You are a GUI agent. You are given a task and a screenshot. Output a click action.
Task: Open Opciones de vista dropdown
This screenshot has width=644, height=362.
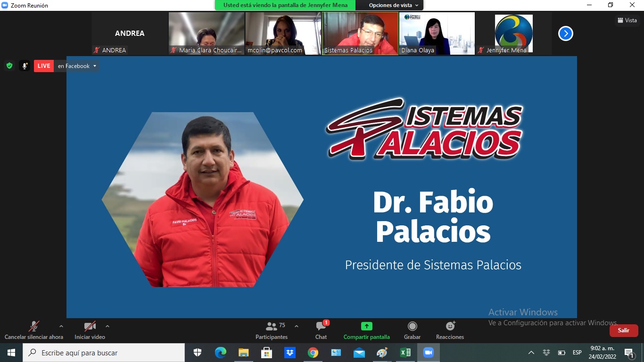coord(393,5)
